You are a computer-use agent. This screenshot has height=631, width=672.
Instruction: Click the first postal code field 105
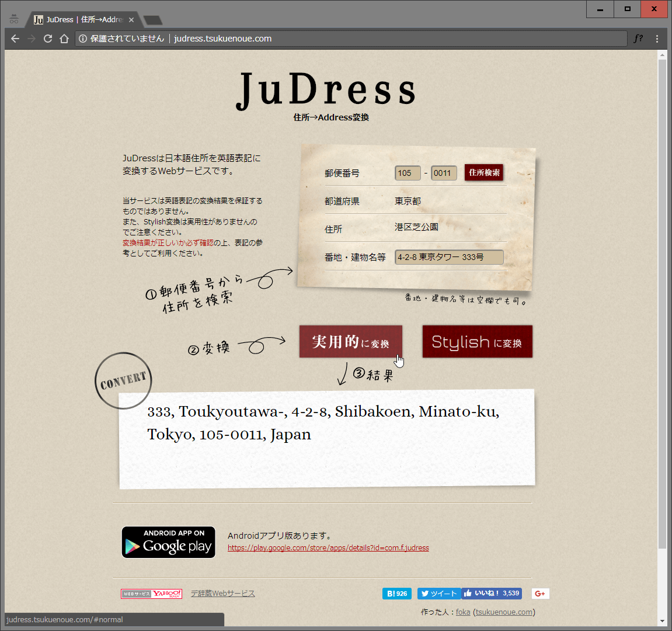408,173
